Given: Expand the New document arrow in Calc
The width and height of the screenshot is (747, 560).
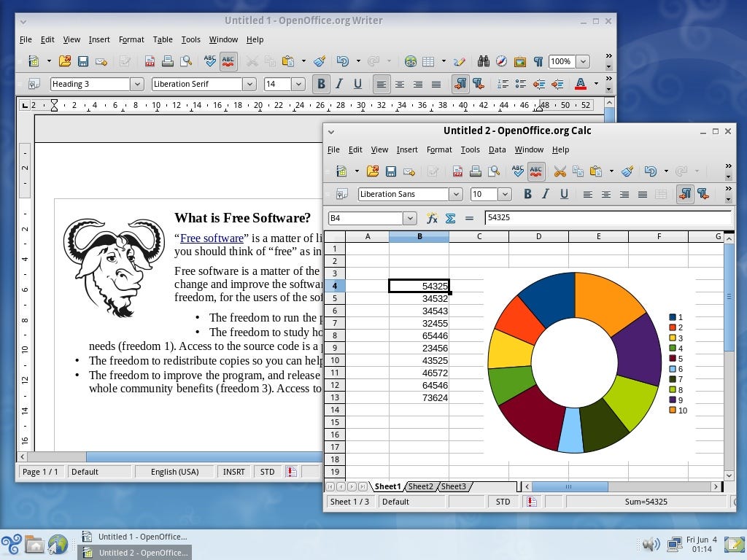Looking at the screenshot, I should point(356,171).
